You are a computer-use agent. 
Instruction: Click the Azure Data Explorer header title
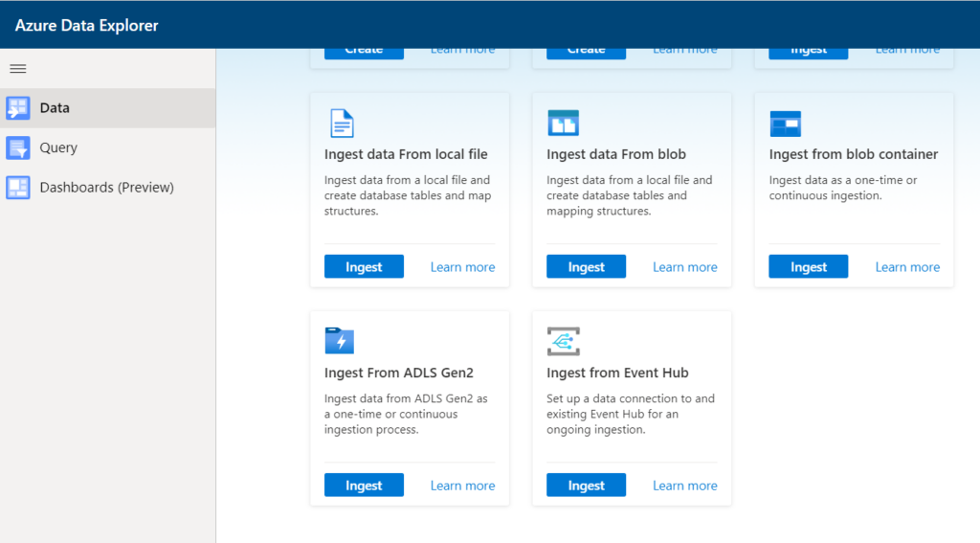87,26
